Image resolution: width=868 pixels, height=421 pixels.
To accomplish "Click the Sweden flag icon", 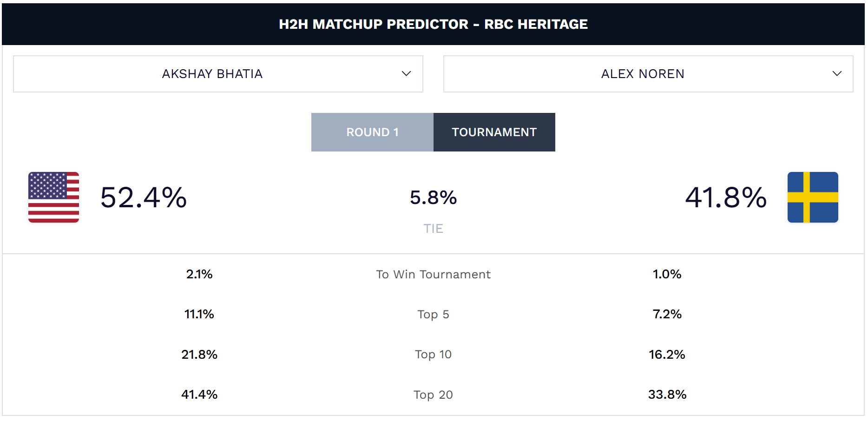I will (x=812, y=197).
